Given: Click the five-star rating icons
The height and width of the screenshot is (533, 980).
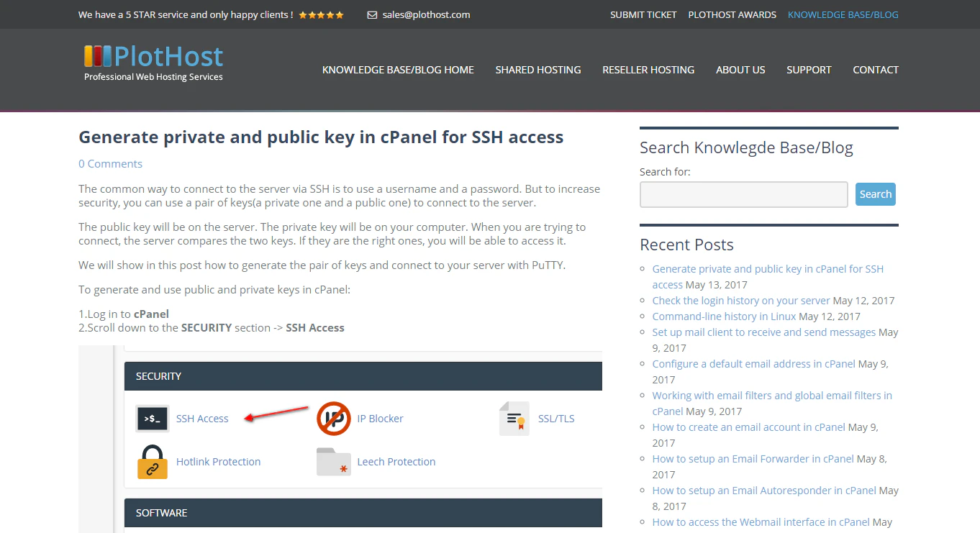Looking at the screenshot, I should (321, 14).
